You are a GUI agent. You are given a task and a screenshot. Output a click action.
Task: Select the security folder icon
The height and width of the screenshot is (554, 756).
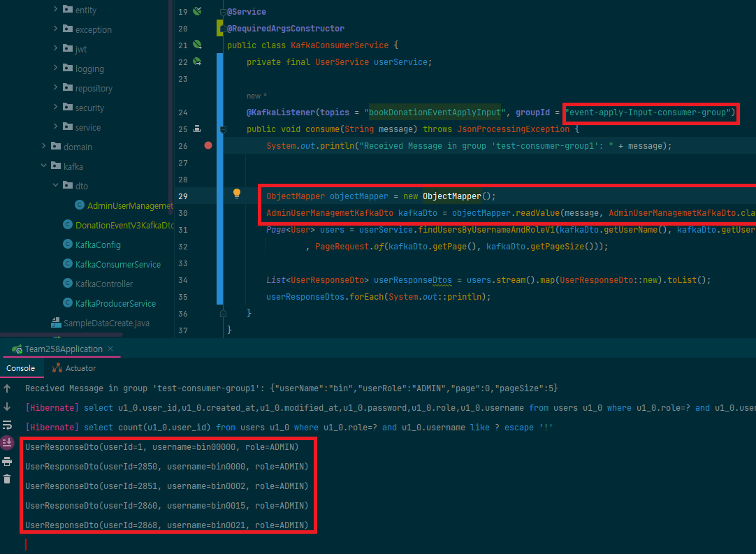point(68,107)
